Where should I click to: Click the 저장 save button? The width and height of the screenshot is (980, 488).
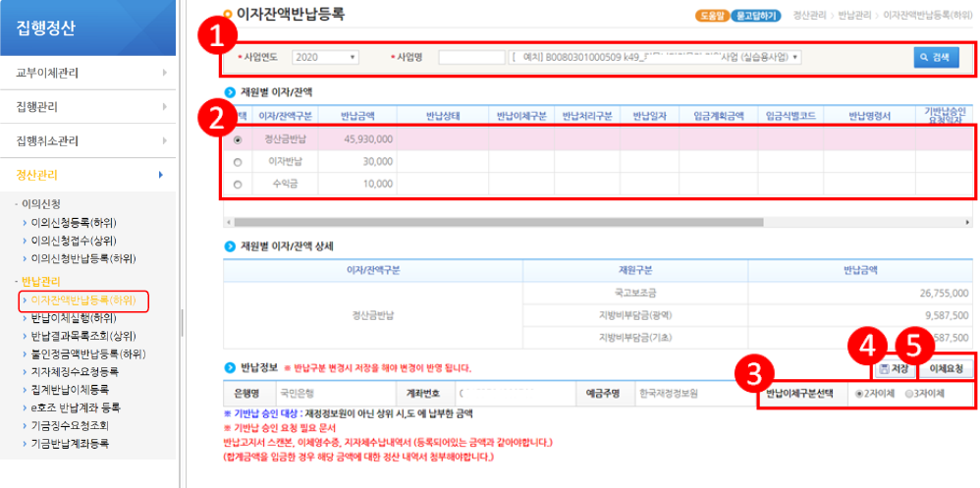pyautogui.click(x=894, y=368)
